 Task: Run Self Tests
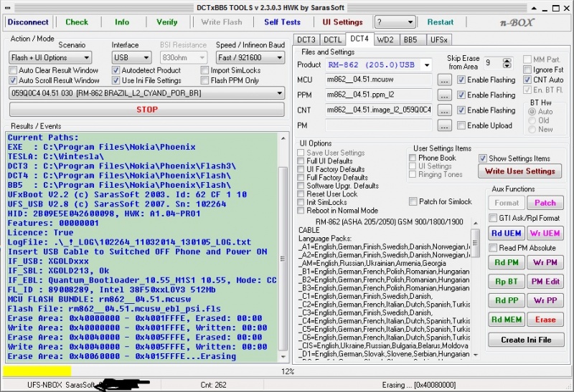click(x=282, y=22)
